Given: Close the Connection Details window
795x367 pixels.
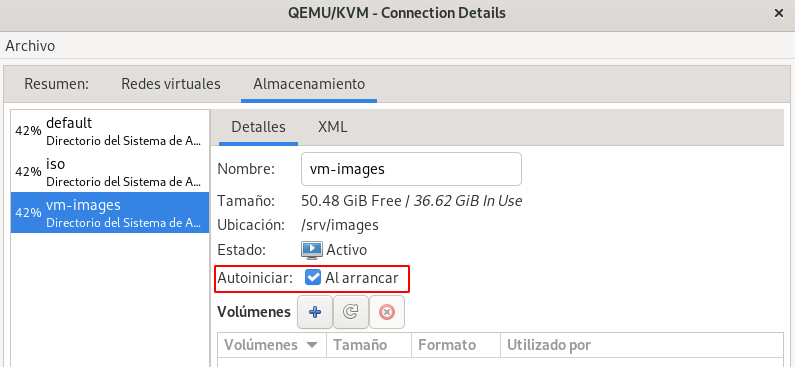Looking at the screenshot, I should point(779,14).
